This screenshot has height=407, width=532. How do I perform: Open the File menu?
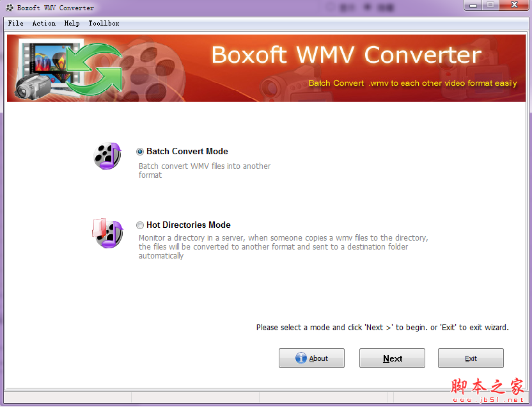(x=15, y=23)
